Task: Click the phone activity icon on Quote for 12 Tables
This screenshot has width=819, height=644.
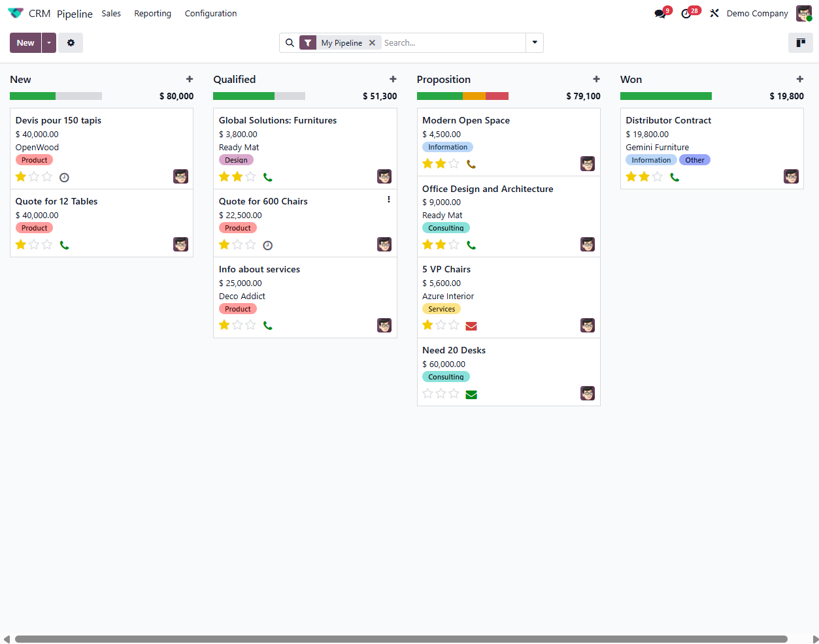Action: 64,246
